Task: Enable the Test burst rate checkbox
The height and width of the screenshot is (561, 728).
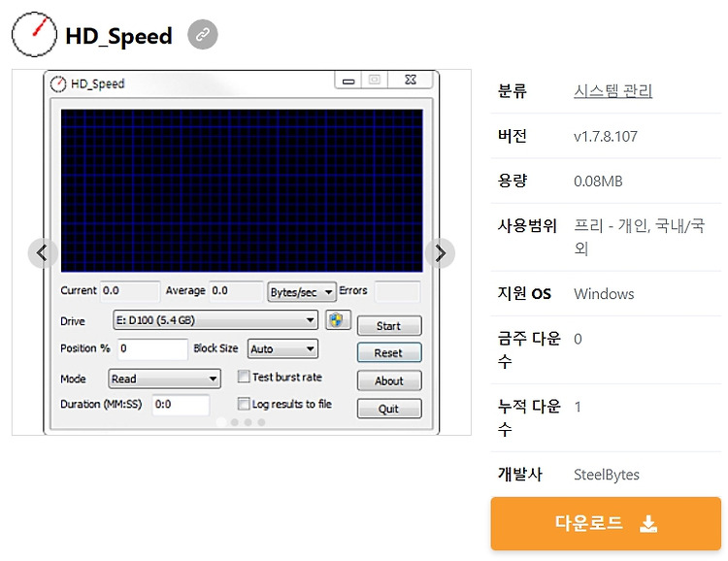Action: coord(244,377)
